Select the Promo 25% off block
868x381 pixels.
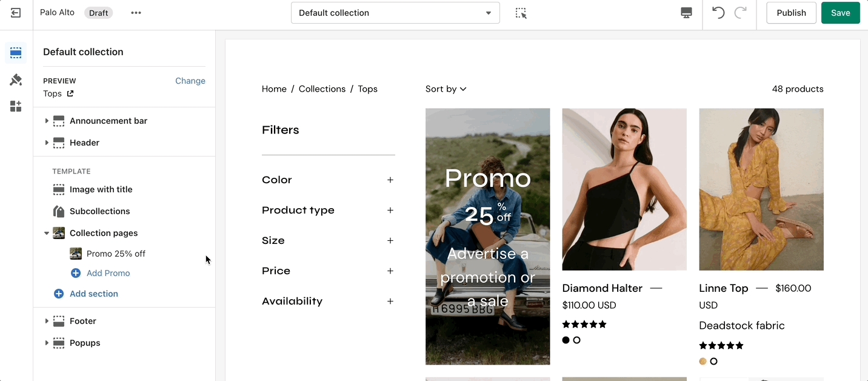(x=116, y=254)
